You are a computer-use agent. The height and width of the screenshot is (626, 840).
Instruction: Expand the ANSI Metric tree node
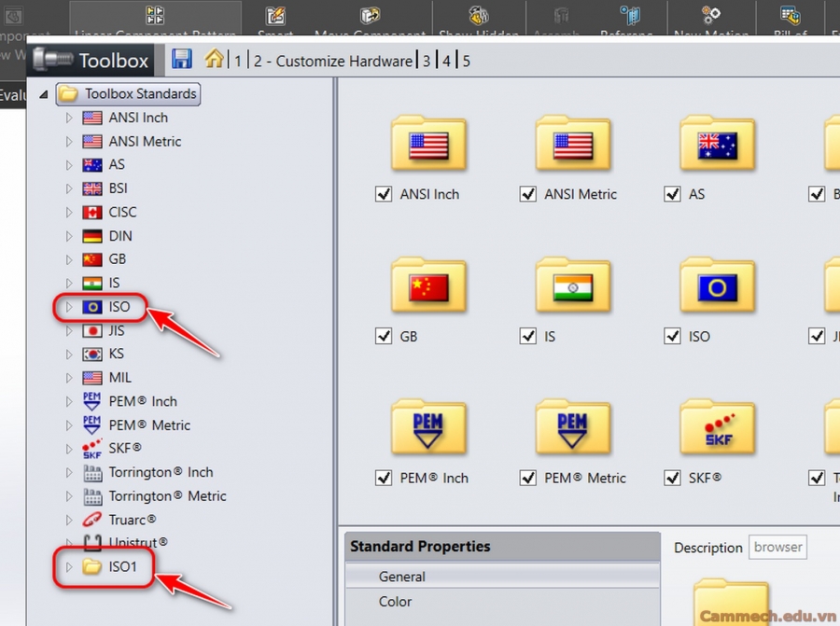(x=69, y=142)
